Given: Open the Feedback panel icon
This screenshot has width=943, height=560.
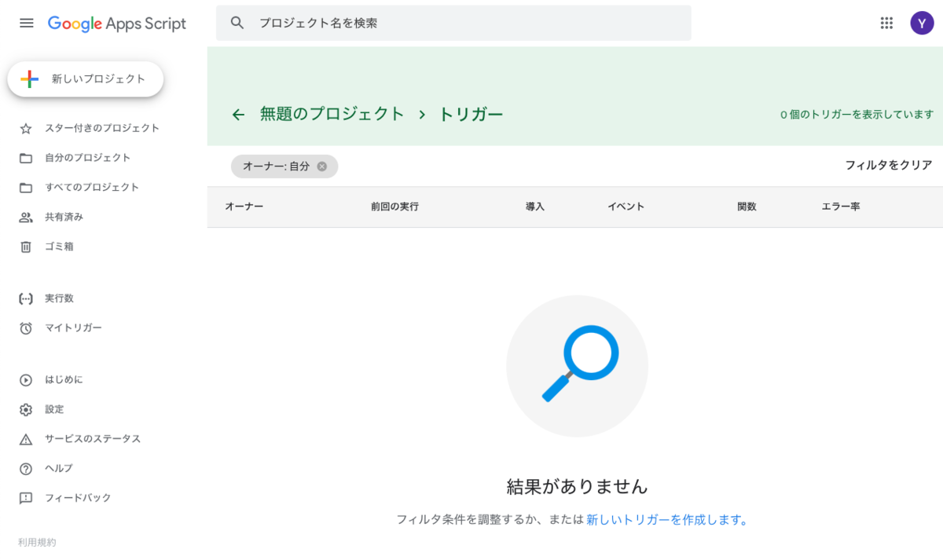Looking at the screenshot, I should (x=24, y=497).
